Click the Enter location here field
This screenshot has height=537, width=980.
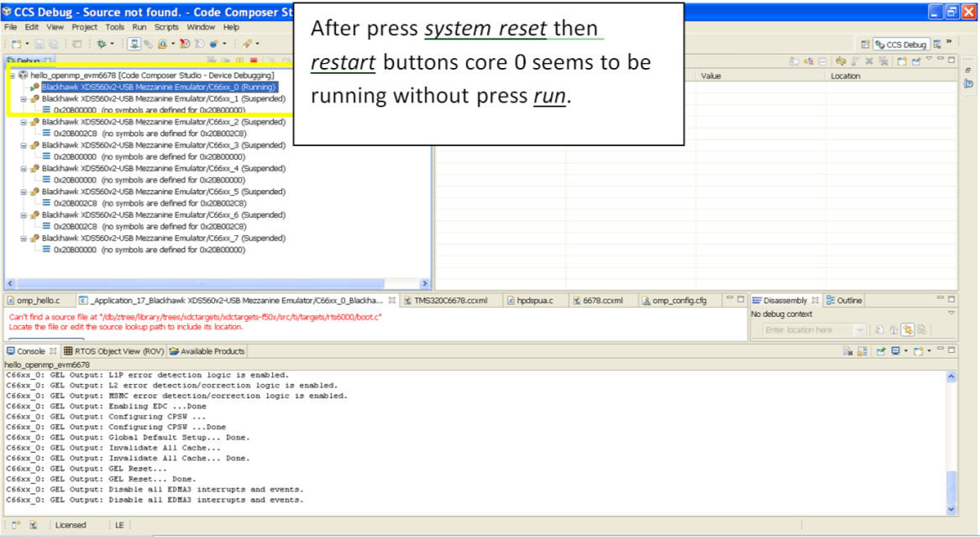pos(808,329)
